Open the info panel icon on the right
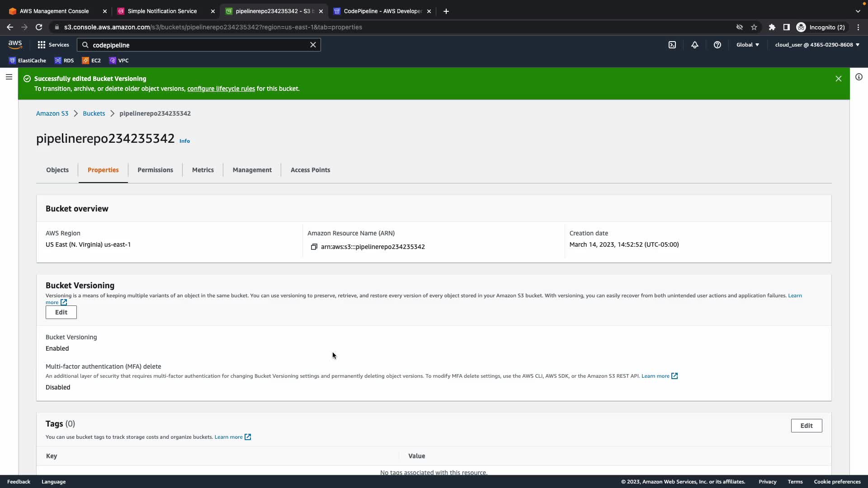The image size is (868, 488). tap(859, 77)
